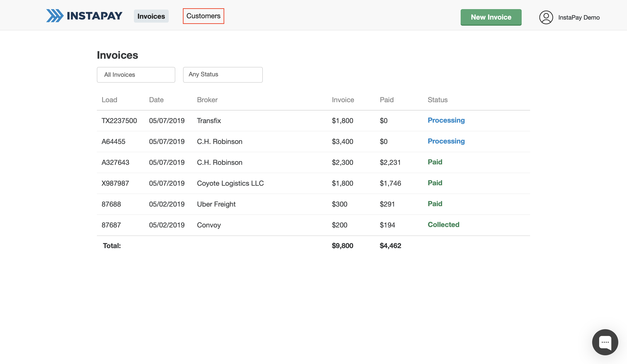
Task: Click the user profile avatar icon
Action: click(x=546, y=17)
